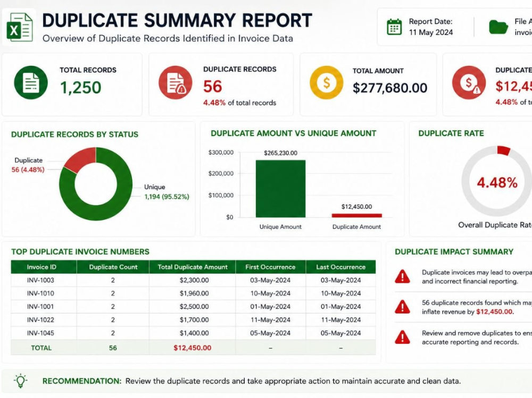
Task: Click the 11 May 2024 report date
Action: pyautogui.click(x=431, y=32)
